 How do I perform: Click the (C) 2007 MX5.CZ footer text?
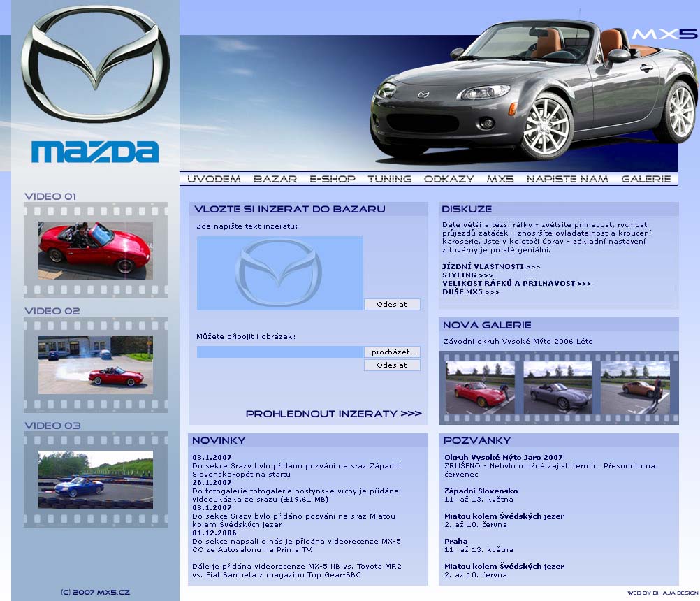[96, 592]
